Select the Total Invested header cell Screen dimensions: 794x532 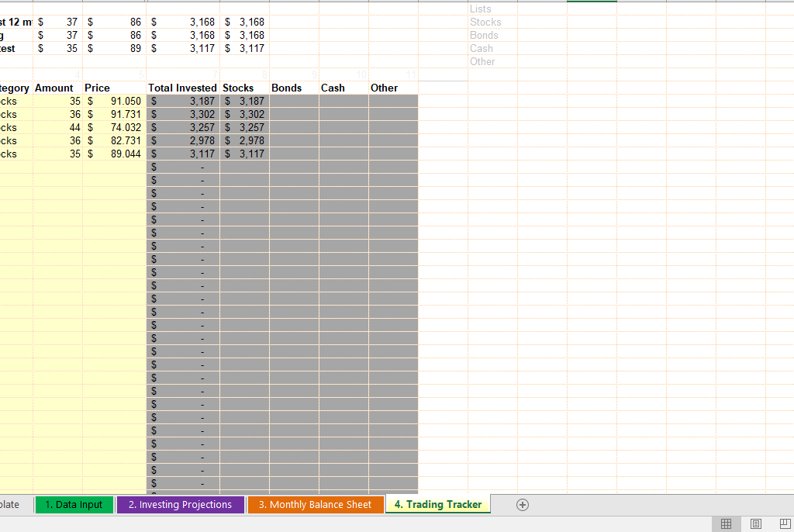coord(182,88)
